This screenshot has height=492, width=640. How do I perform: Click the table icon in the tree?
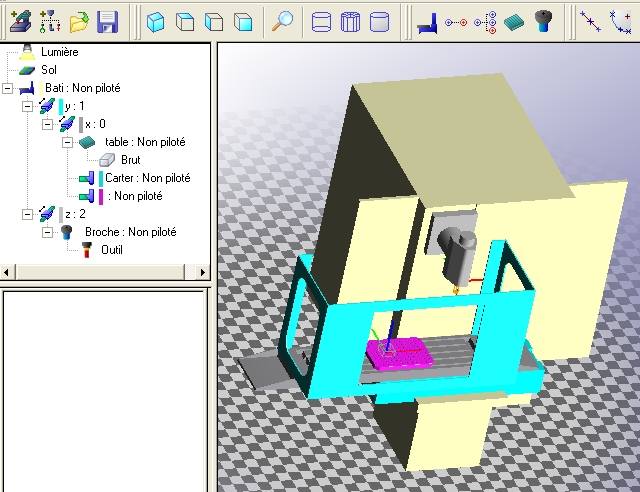point(87,142)
